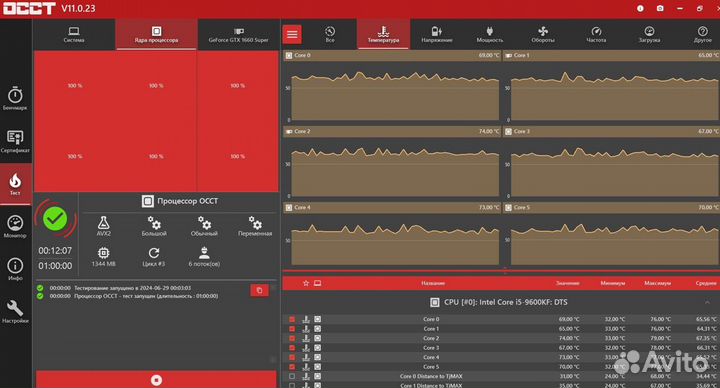Open the Обороты fan speed tab

tap(543, 34)
